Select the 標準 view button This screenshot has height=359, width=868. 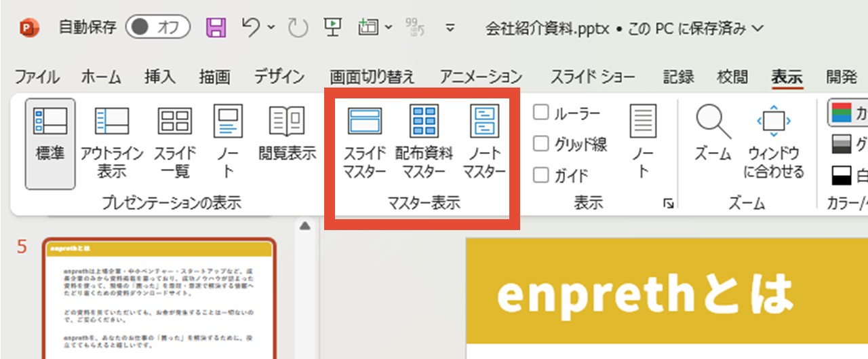click(50, 143)
